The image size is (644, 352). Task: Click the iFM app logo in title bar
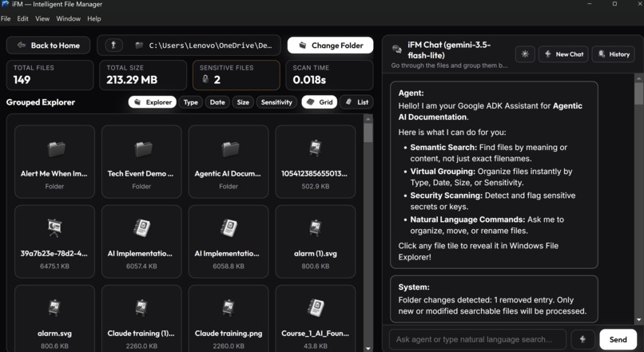coord(6,4)
